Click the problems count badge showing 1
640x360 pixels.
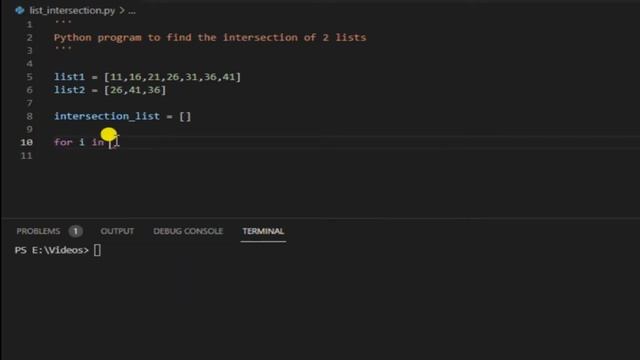coord(76,231)
